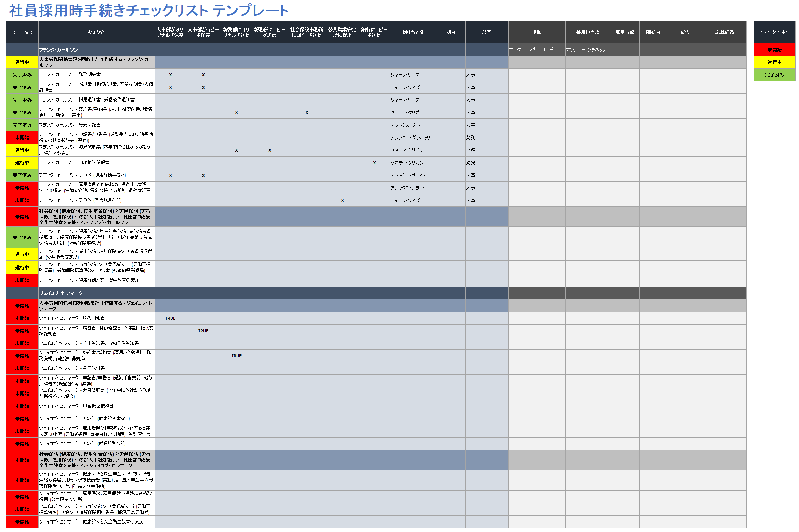Select the 割り当て先 column header
This screenshot has height=532, width=799.
click(x=413, y=32)
